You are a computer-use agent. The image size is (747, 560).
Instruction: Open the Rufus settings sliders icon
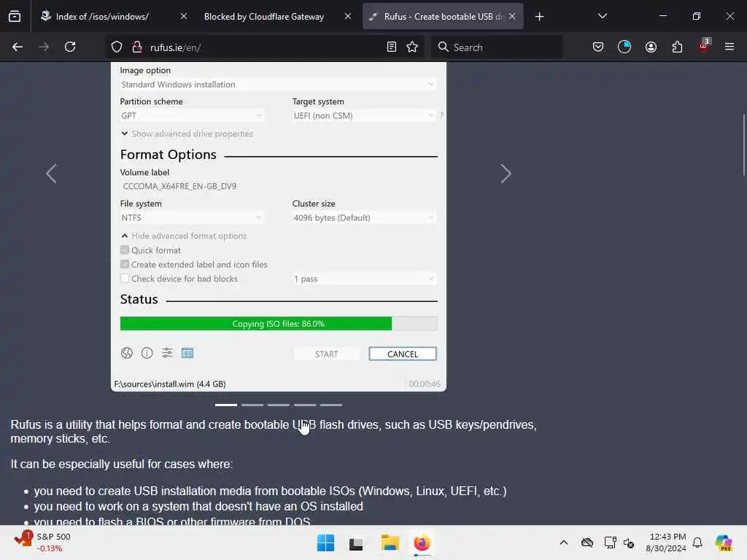coord(167,353)
